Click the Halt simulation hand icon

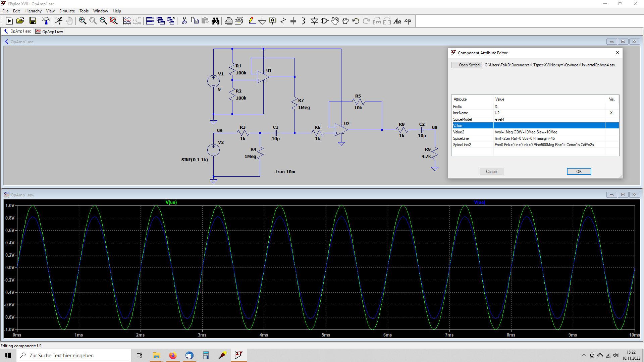coord(69,21)
